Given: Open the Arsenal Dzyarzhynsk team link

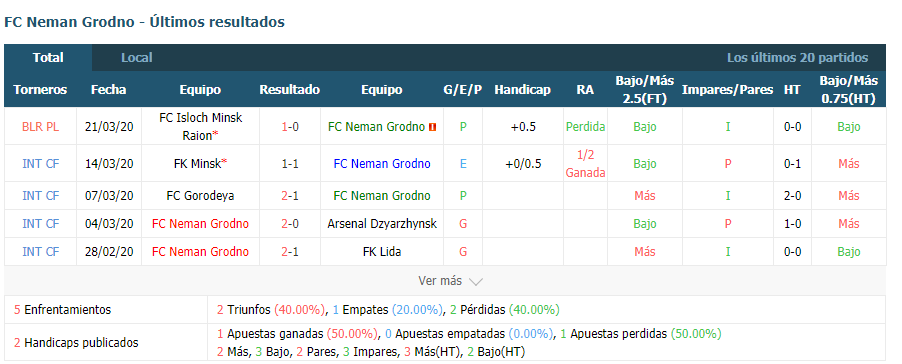Looking at the screenshot, I should 382,224.
